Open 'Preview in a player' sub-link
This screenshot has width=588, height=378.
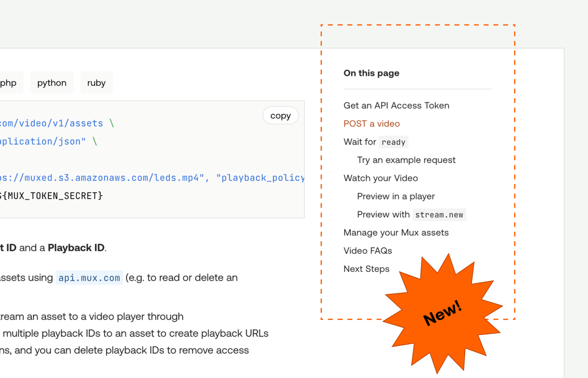coord(396,196)
